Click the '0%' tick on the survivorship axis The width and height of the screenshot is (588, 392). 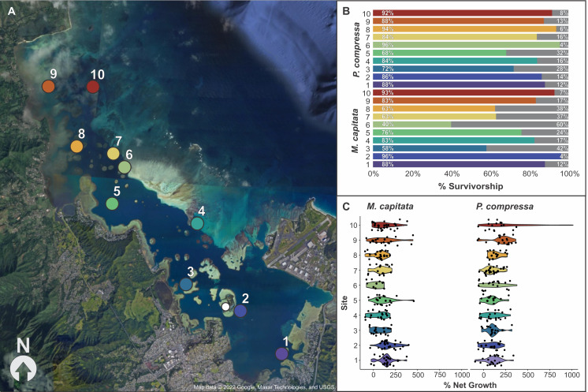coord(374,174)
